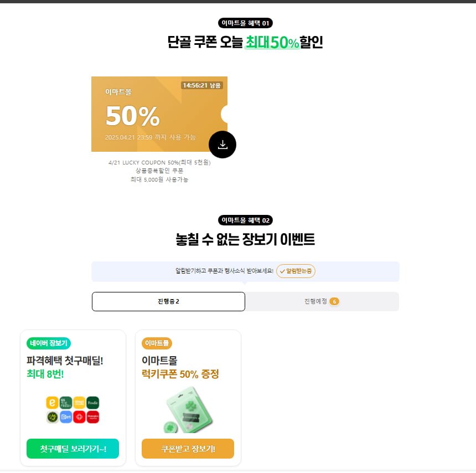Viewport: 476px width, 473px height.
Task: Click the orange 이마트몰 label badge
Action: point(157,343)
